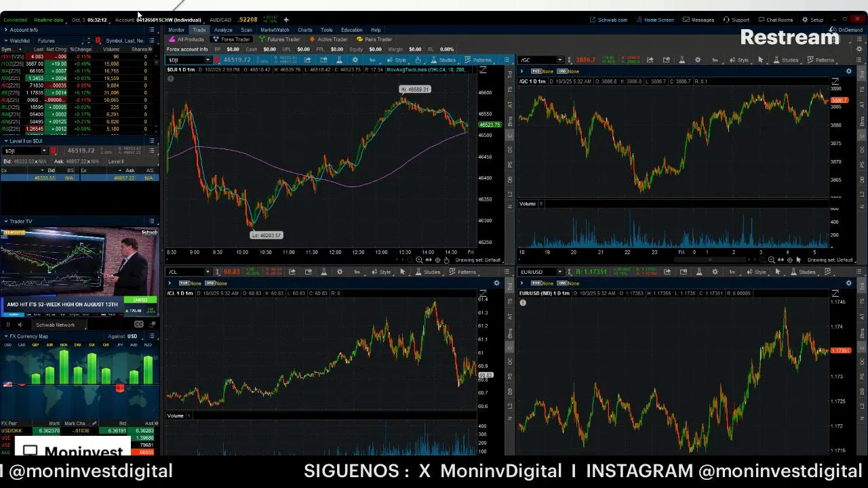The height and width of the screenshot is (488, 868).
Task: Open the Education tab
Action: [351, 30]
